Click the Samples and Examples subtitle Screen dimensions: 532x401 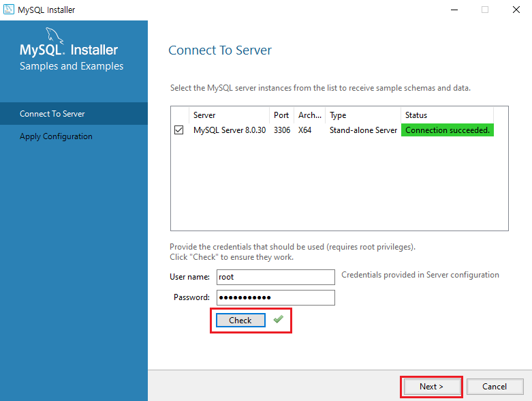[x=72, y=66]
